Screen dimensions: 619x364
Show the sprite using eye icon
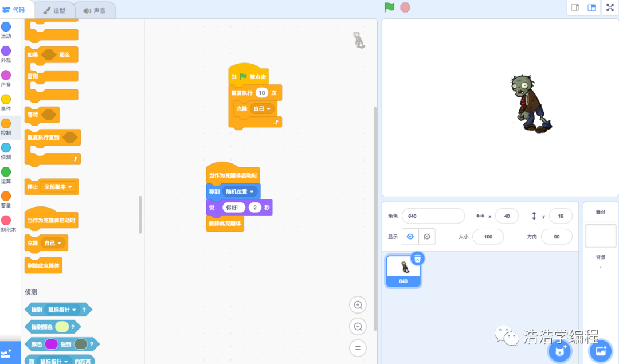[x=410, y=237]
